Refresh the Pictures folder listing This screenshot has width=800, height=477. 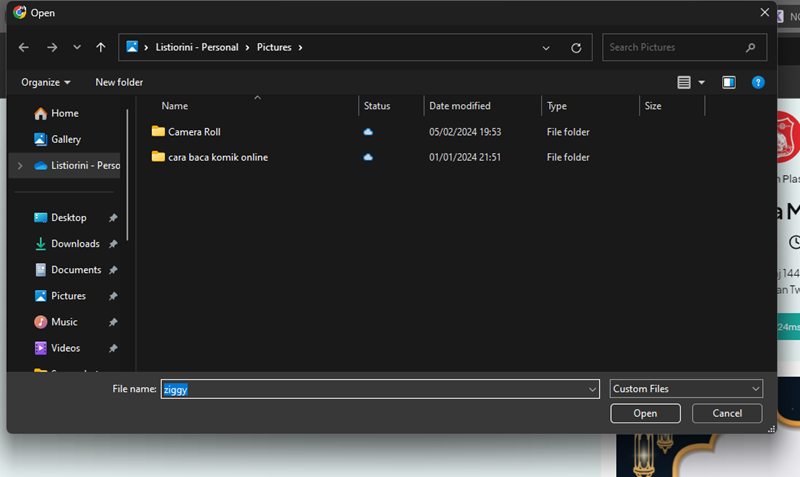(576, 47)
